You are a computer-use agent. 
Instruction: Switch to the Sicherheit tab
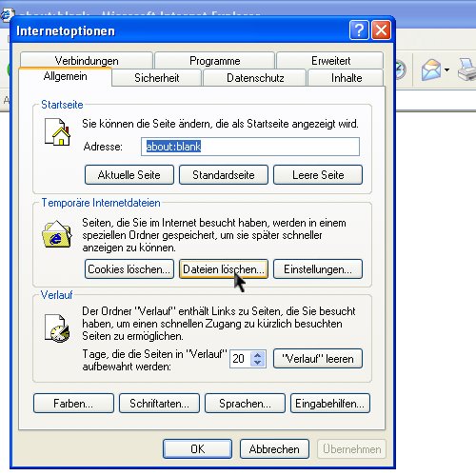coord(157,78)
